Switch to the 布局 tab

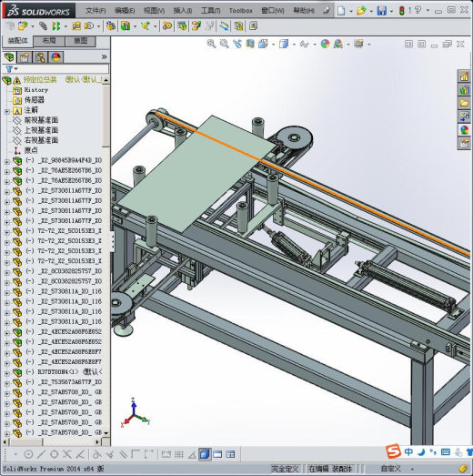49,41
